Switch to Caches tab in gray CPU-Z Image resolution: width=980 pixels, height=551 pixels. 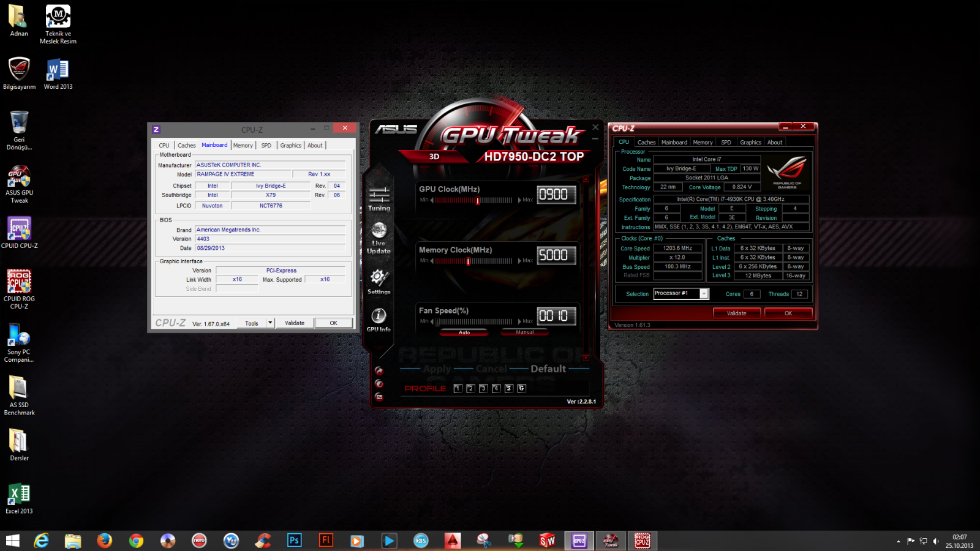(x=187, y=146)
